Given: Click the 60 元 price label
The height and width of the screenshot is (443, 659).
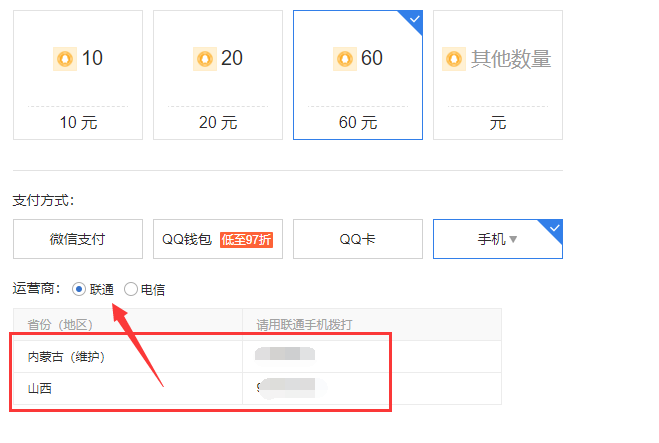Looking at the screenshot, I should [357, 123].
